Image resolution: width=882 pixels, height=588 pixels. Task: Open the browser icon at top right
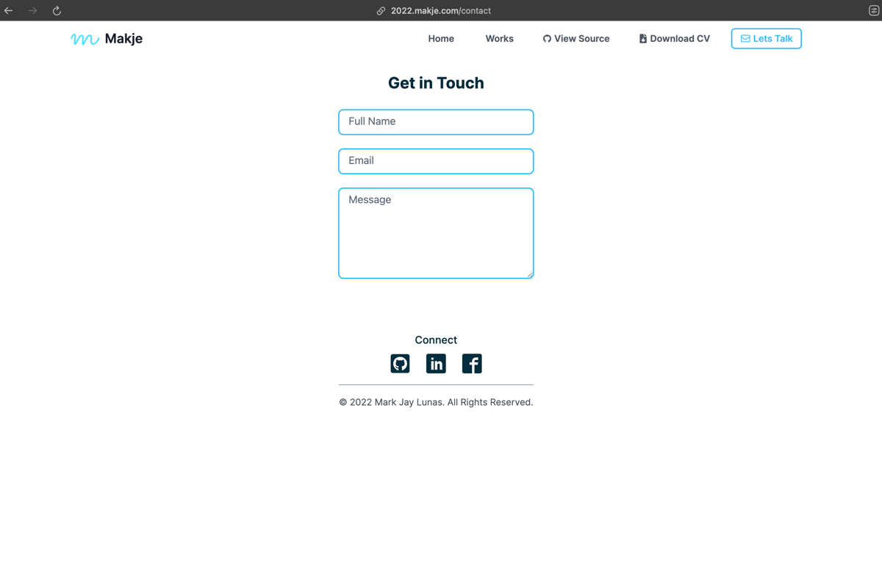click(x=873, y=10)
